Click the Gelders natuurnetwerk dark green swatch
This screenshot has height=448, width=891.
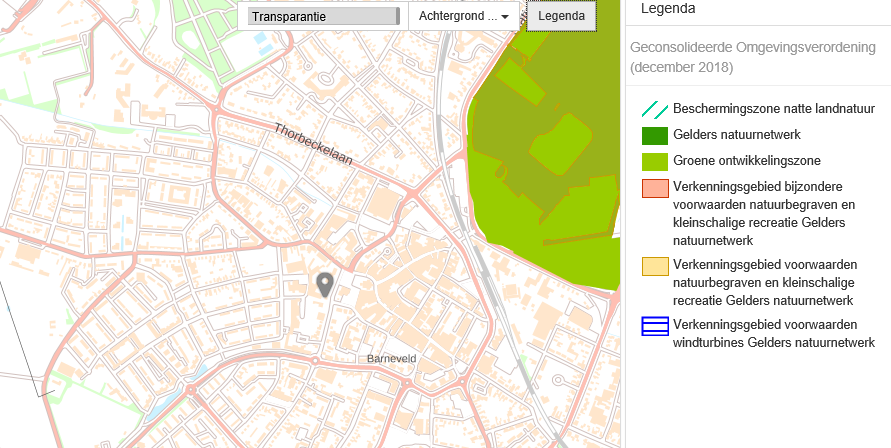(x=655, y=136)
